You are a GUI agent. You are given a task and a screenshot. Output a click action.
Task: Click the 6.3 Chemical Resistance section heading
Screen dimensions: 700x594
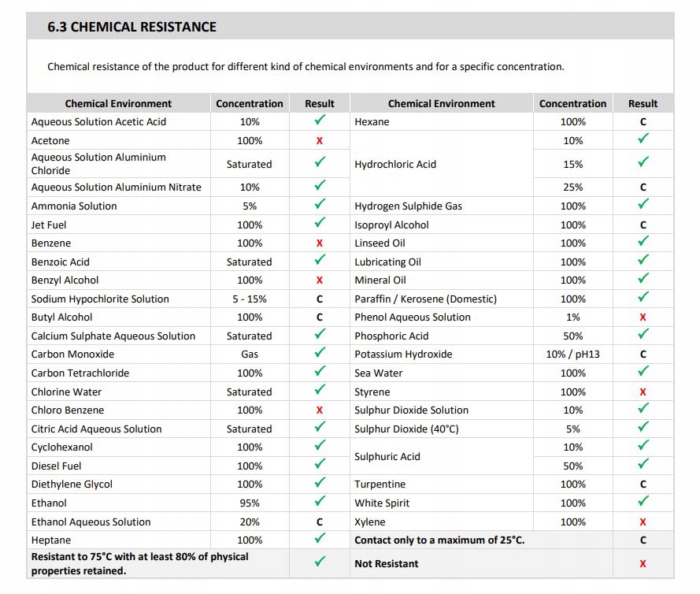tap(131, 27)
